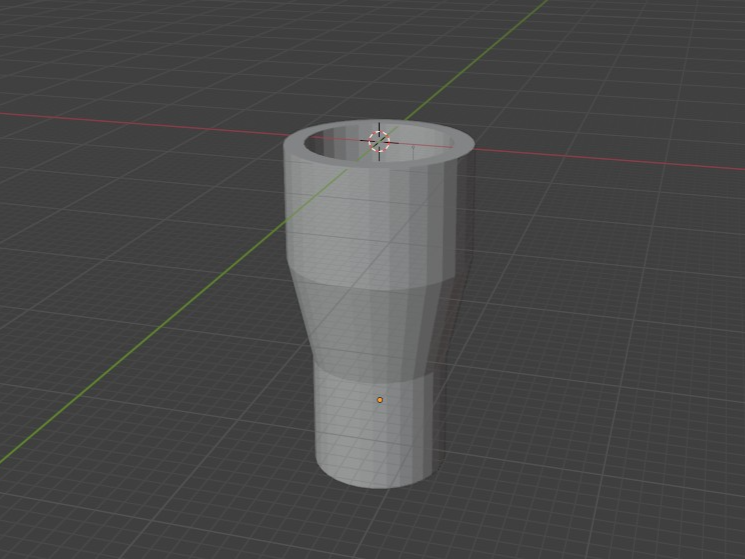Click the red-white 3D cursor crosshair
Screen dimensions: 745x559
click(x=379, y=142)
